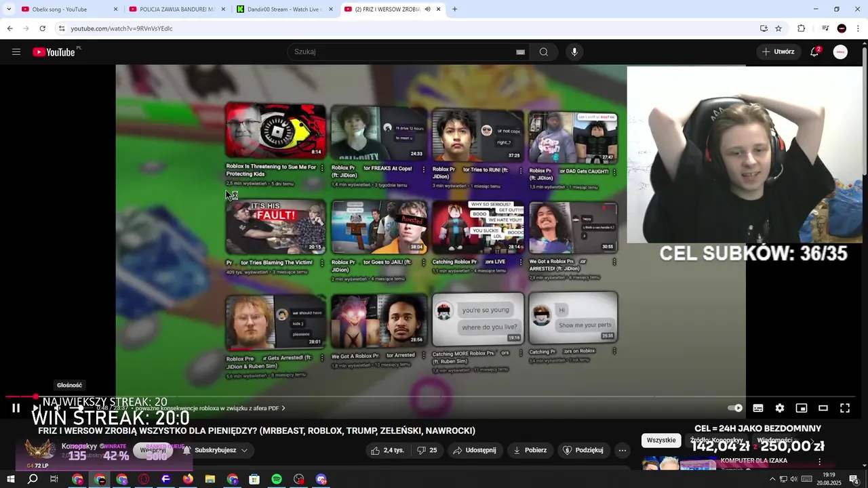Install app icon in address bar
Viewport: 868px width, 488px height.
click(x=764, y=28)
